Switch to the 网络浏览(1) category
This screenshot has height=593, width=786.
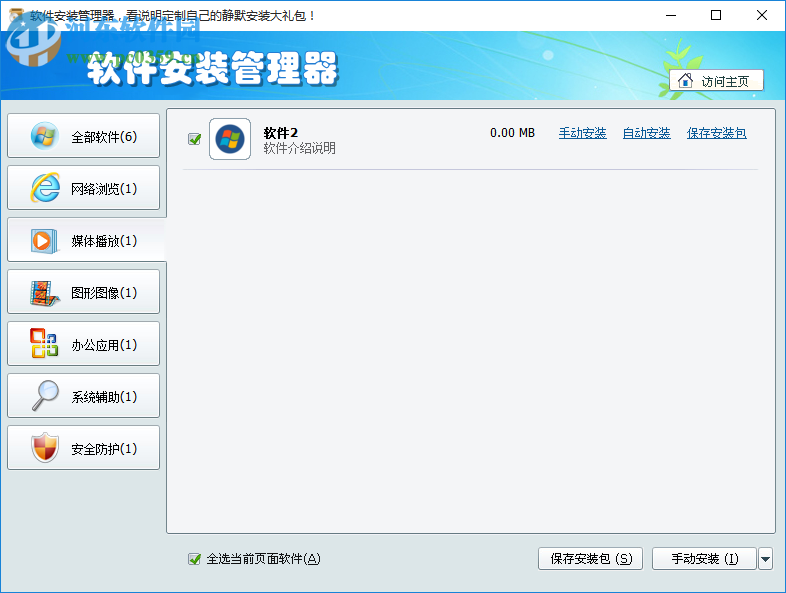[84, 188]
